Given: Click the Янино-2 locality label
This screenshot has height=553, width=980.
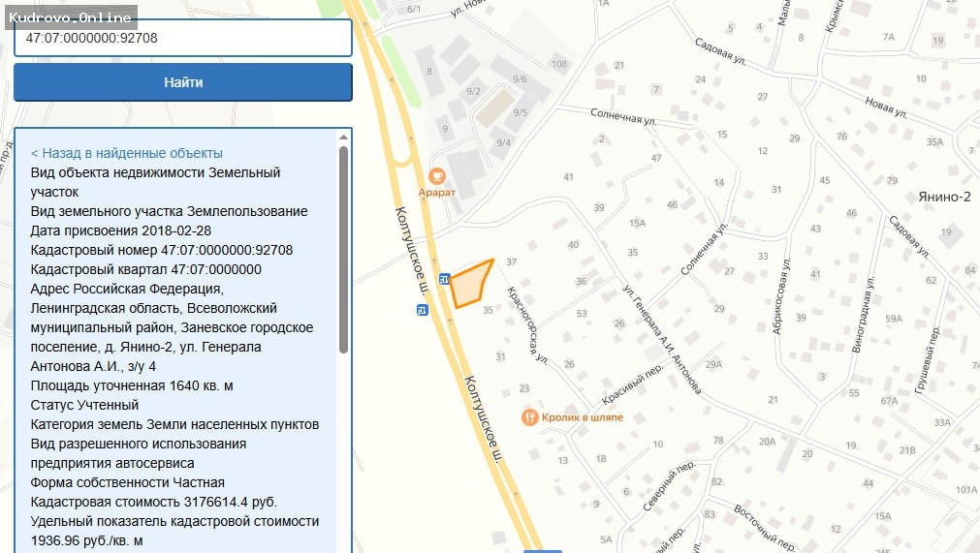Looking at the screenshot, I should point(944,197).
